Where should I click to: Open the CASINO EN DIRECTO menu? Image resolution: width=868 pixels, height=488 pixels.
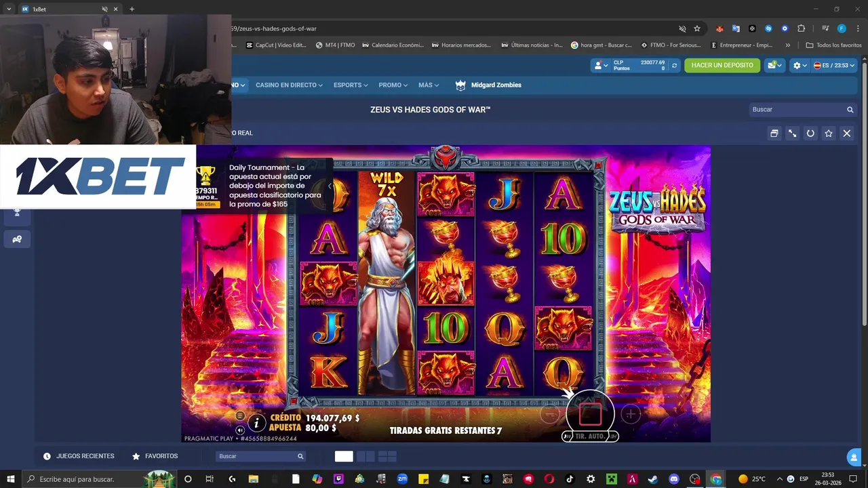[289, 85]
